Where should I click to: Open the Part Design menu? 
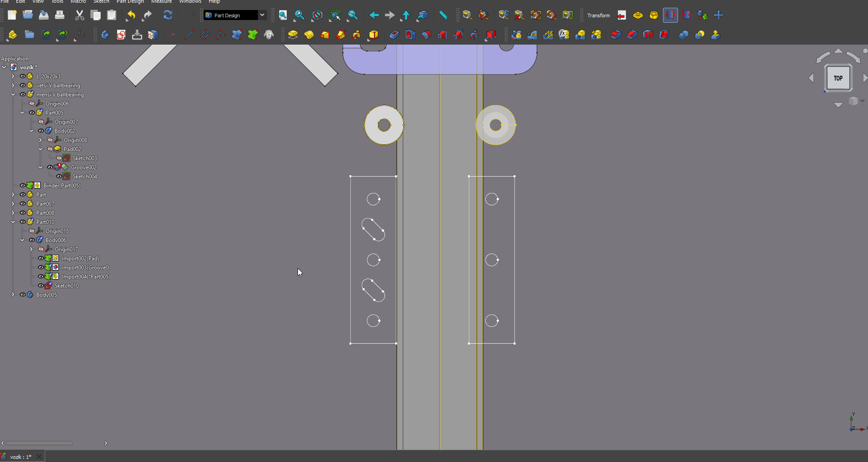(130, 2)
